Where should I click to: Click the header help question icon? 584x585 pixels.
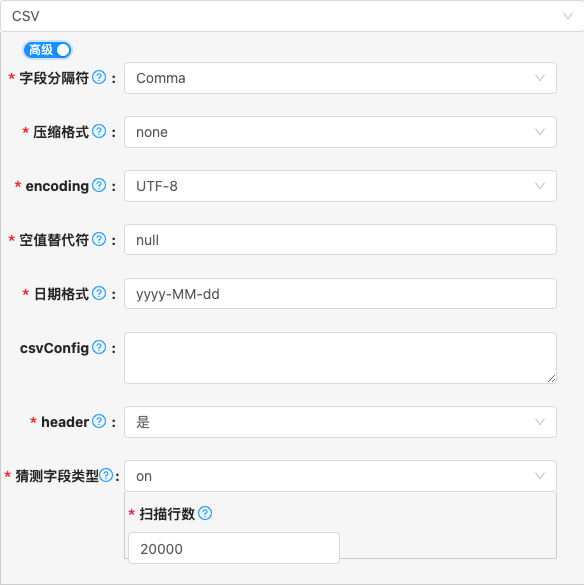pos(99,422)
